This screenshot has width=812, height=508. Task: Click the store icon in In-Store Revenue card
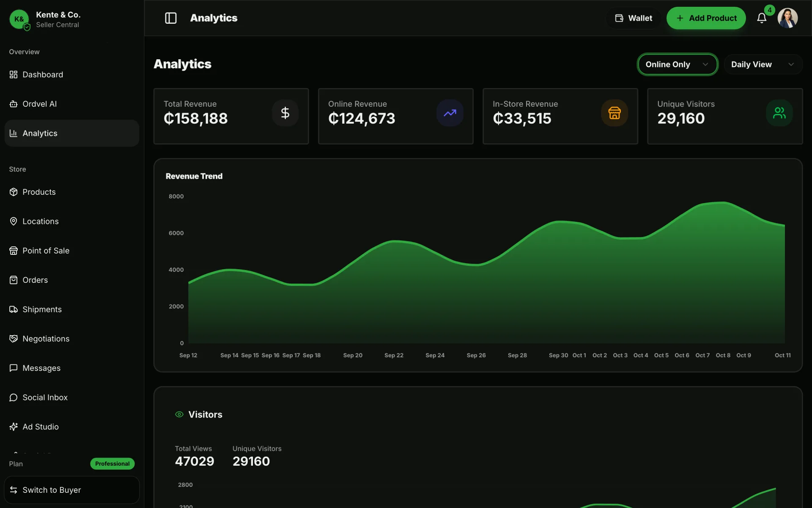(x=614, y=113)
